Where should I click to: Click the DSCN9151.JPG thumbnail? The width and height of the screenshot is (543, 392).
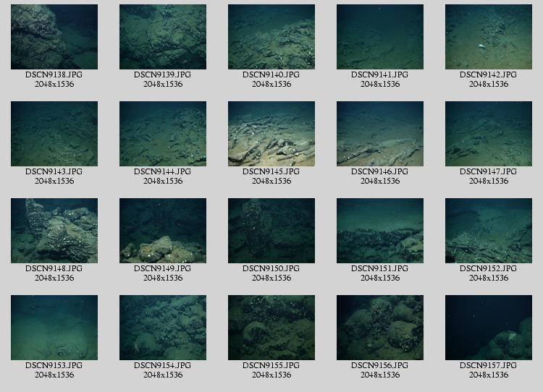click(x=380, y=231)
